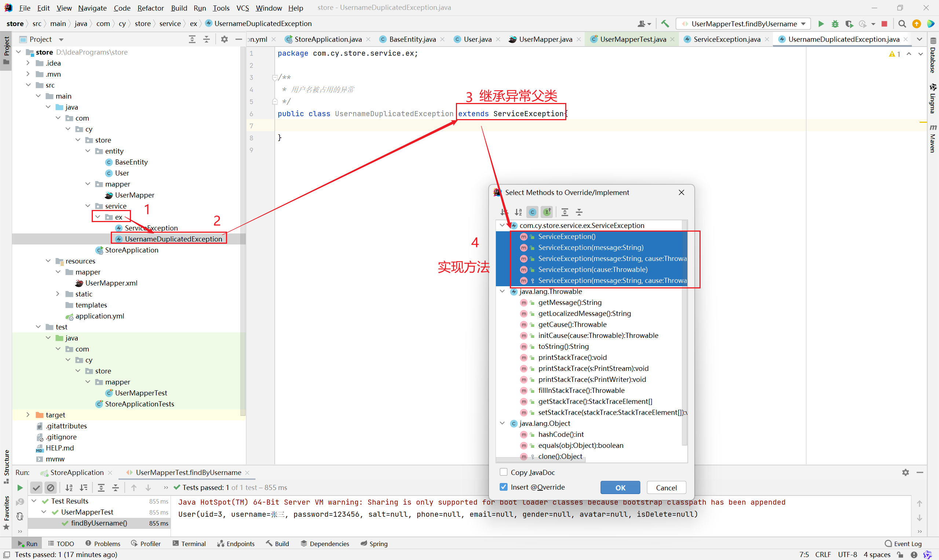Screen dimensions: 939x560
Task: Enable the Copy JavaDoc checkbox
Action: pos(503,472)
